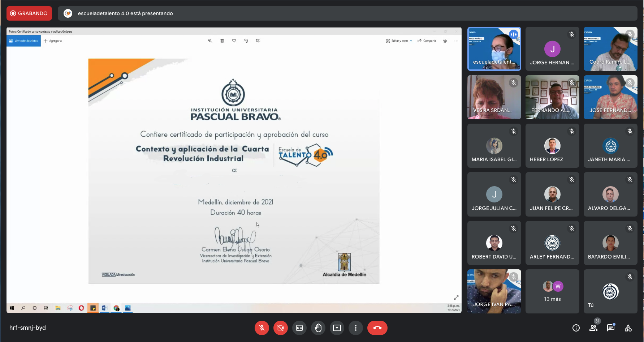Click muted mic icon on VESNA SRDAN tile
644x342 pixels.
[514, 83]
